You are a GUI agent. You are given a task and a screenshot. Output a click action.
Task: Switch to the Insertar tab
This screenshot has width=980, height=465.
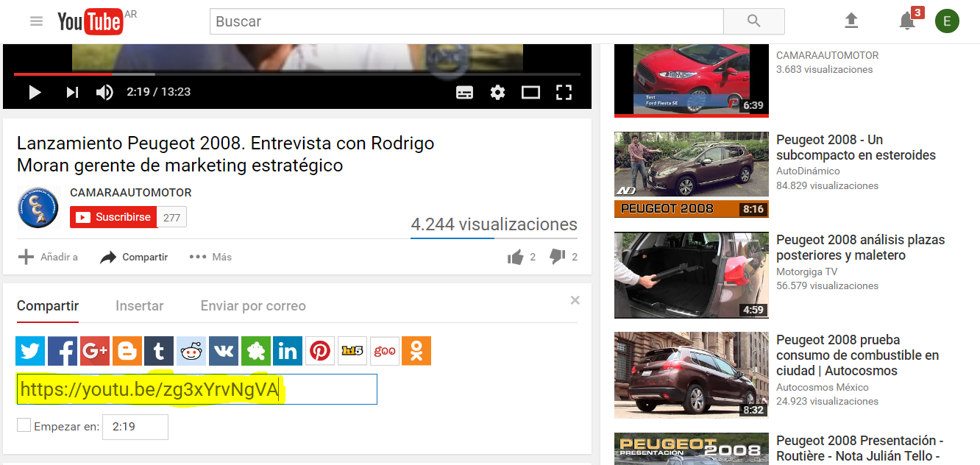click(140, 306)
